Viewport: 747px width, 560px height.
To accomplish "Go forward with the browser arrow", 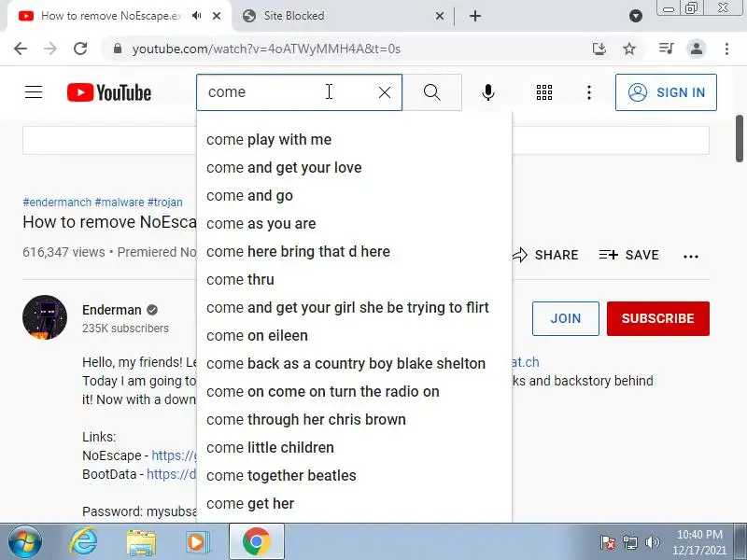I will [50, 49].
